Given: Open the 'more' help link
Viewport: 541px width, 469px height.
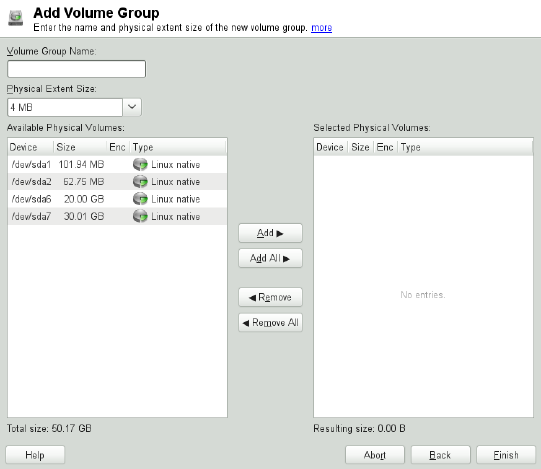Looking at the screenshot, I should coord(322,28).
